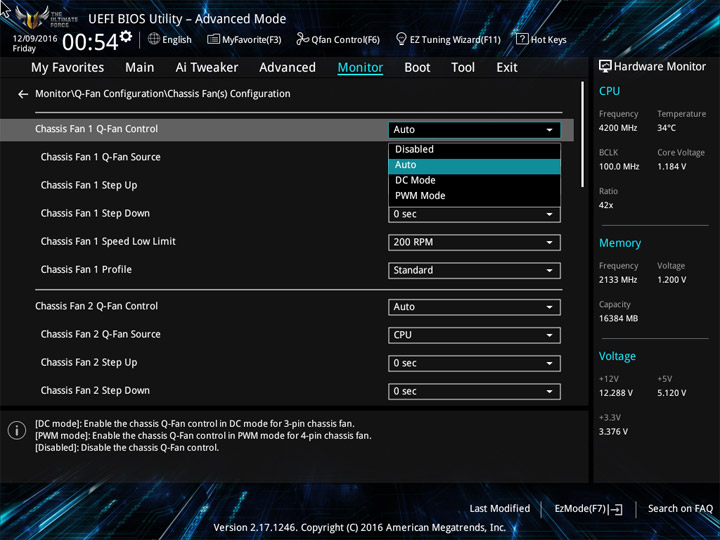Click the Memory section heading
Viewport: 720px width, 540px height.
click(620, 243)
